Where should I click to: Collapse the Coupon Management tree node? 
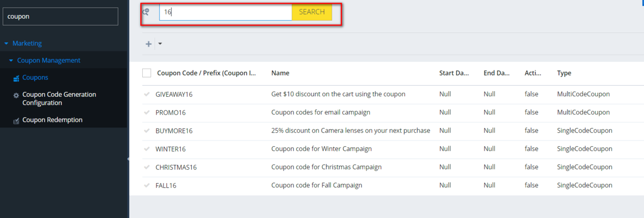(11, 61)
